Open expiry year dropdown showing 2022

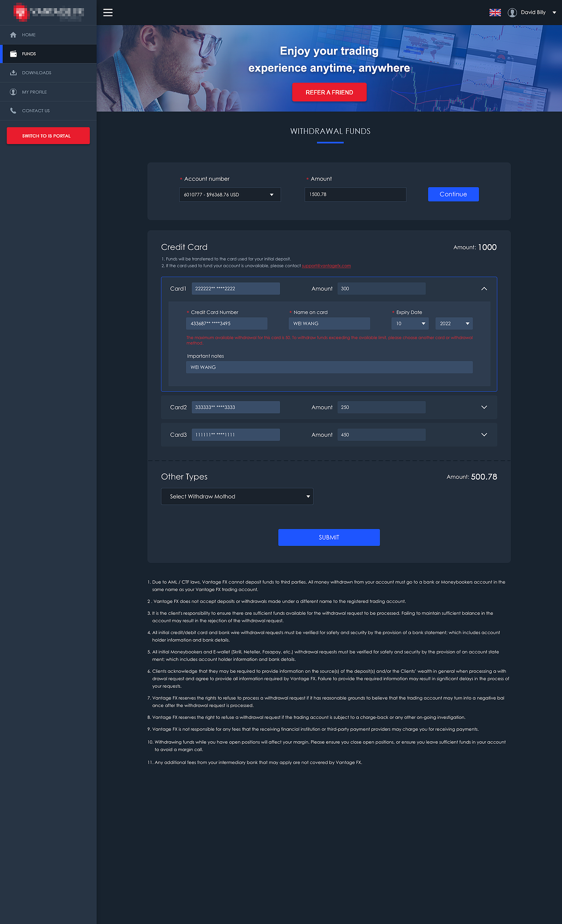pyautogui.click(x=454, y=324)
